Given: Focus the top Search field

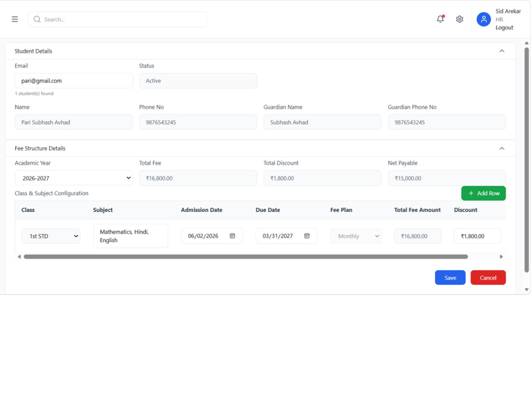Looking at the screenshot, I should [x=118, y=19].
